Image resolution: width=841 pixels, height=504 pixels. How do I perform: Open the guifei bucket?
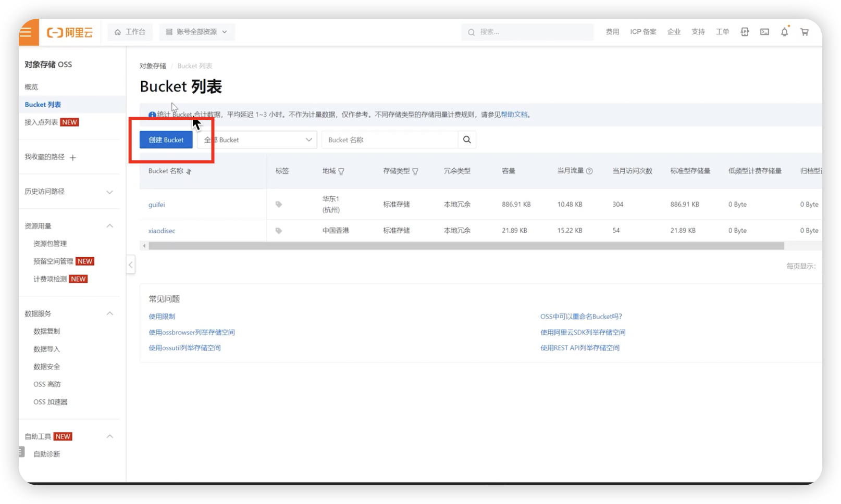[156, 205]
